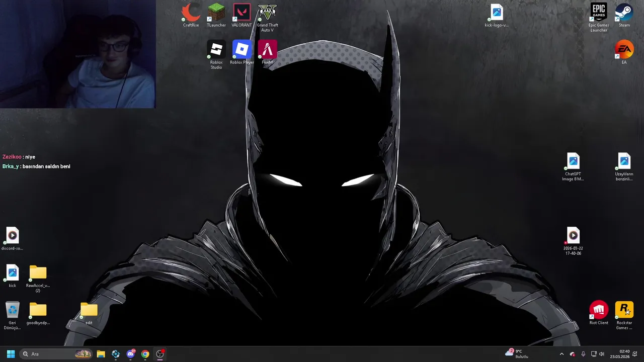The width and height of the screenshot is (644, 362).
Task: Click the cloud sync tray icon with red error badge
Action: [572, 354]
